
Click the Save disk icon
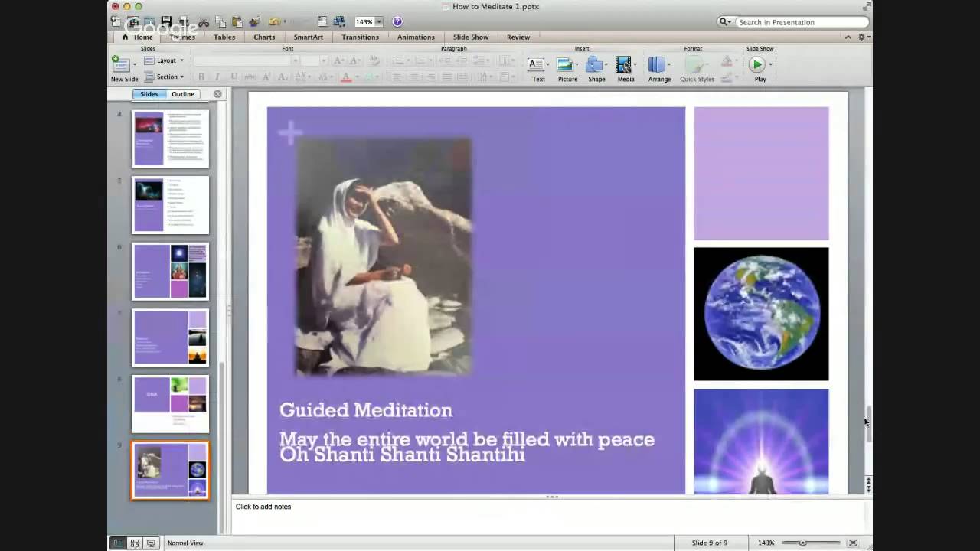(x=166, y=22)
